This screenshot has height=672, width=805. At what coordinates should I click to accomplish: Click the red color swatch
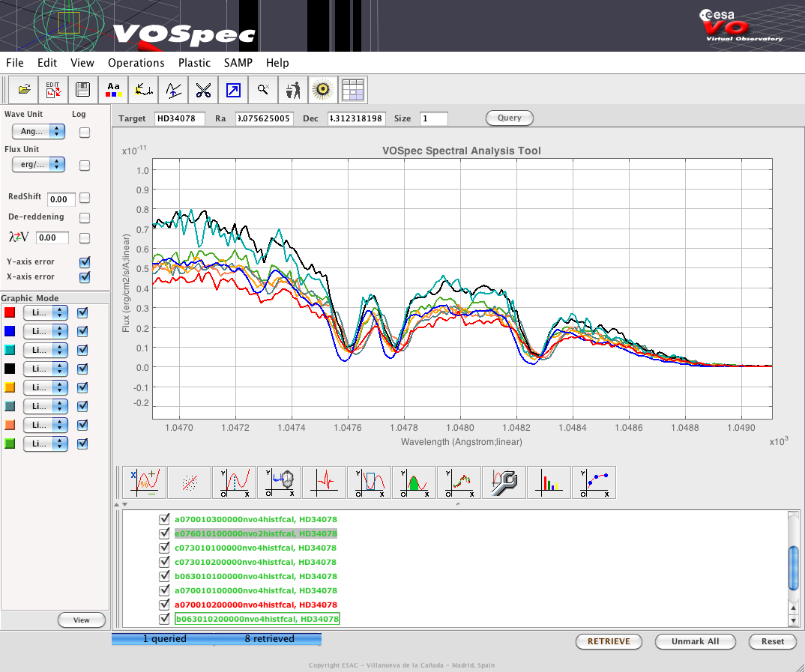10,312
